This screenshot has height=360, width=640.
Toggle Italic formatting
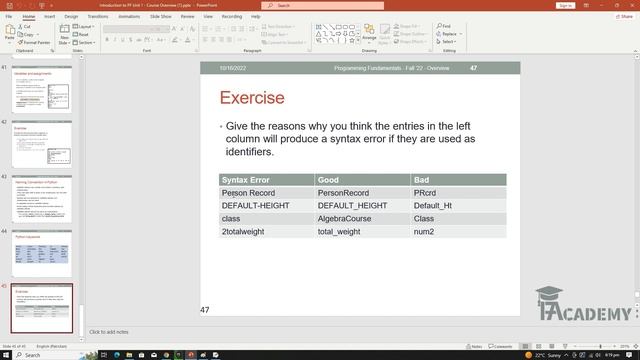[115, 40]
